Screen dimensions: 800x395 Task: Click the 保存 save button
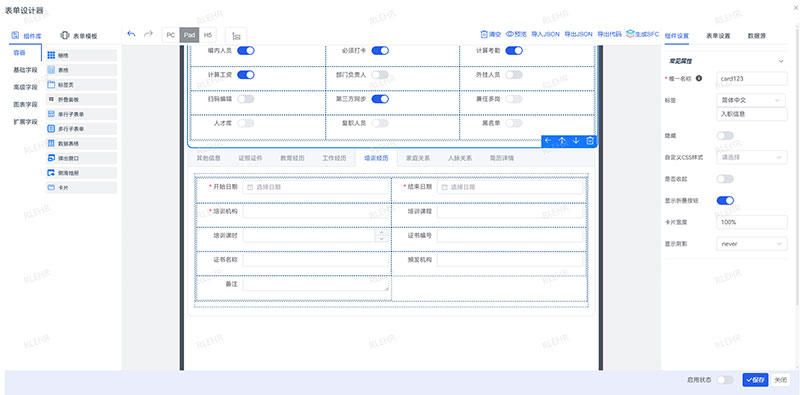pos(755,380)
